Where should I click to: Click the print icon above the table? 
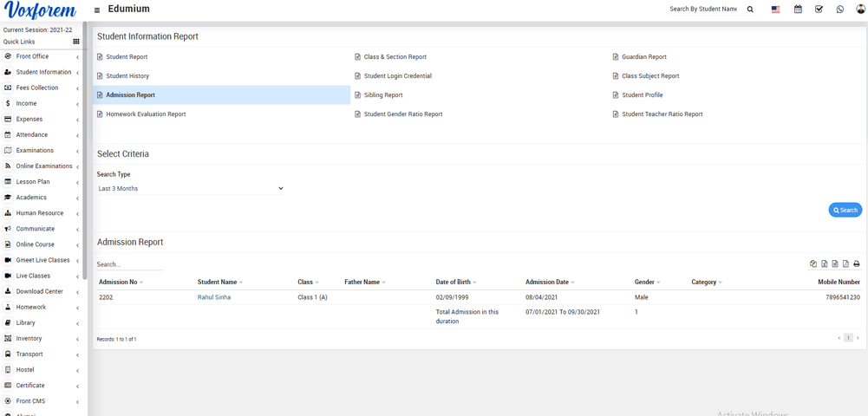coord(857,264)
